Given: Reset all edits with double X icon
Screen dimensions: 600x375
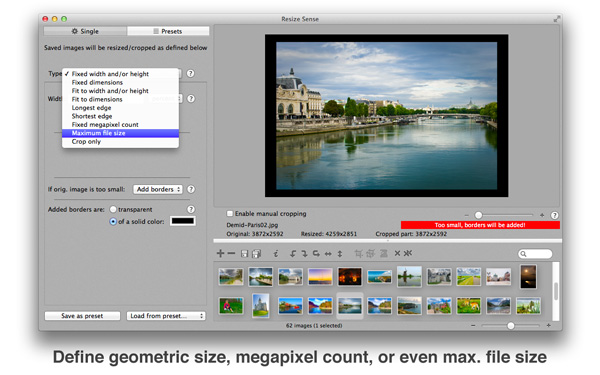Looking at the screenshot, I should [408, 253].
